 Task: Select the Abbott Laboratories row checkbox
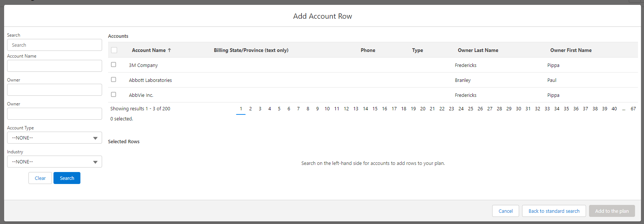pyautogui.click(x=114, y=80)
